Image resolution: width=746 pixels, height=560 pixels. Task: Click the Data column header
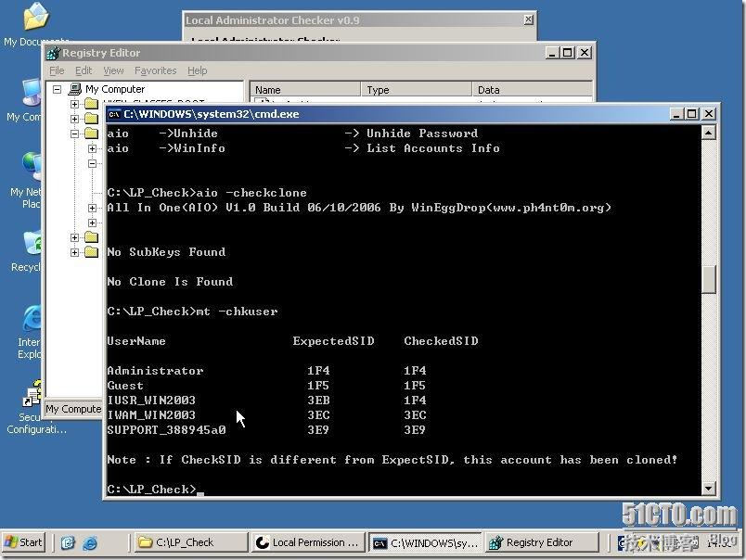click(x=533, y=90)
